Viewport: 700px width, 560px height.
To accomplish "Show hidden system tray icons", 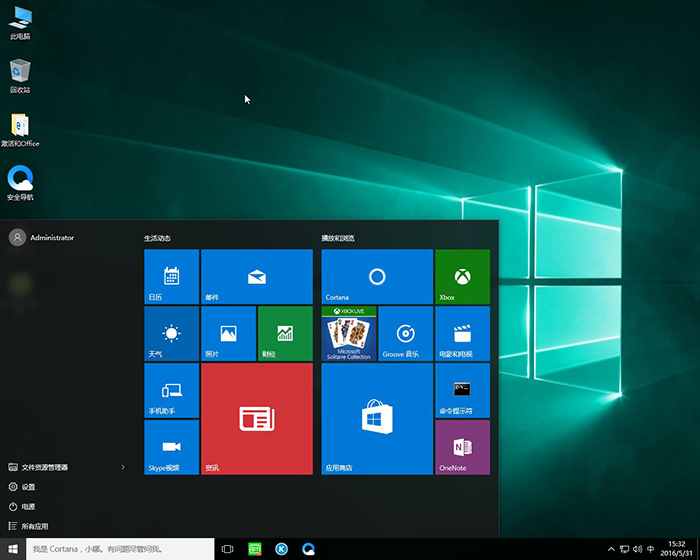I will 611,549.
